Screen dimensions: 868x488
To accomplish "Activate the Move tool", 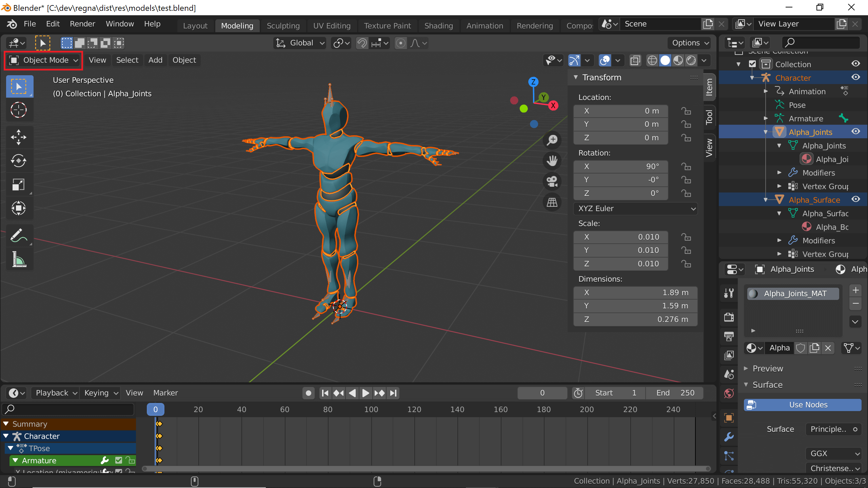I will coord(19,137).
